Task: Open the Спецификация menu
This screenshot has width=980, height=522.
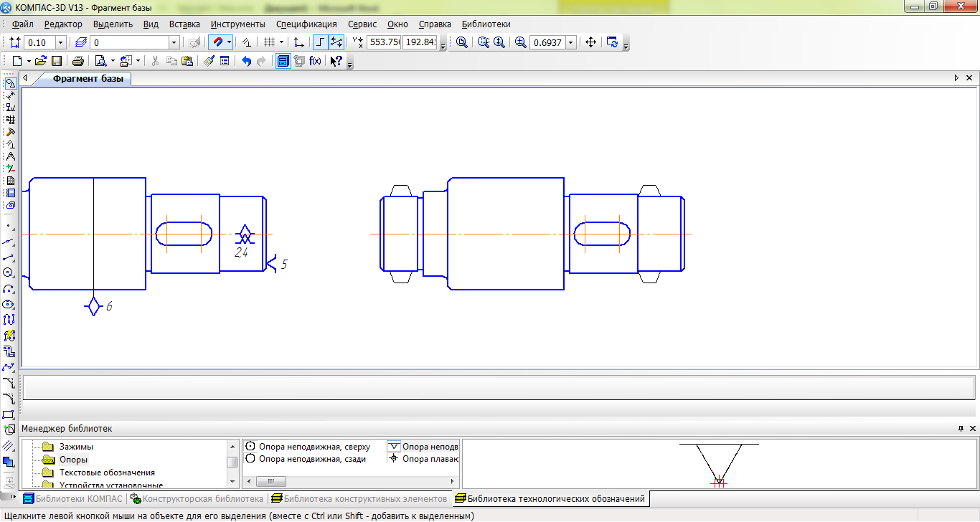Action: click(306, 24)
